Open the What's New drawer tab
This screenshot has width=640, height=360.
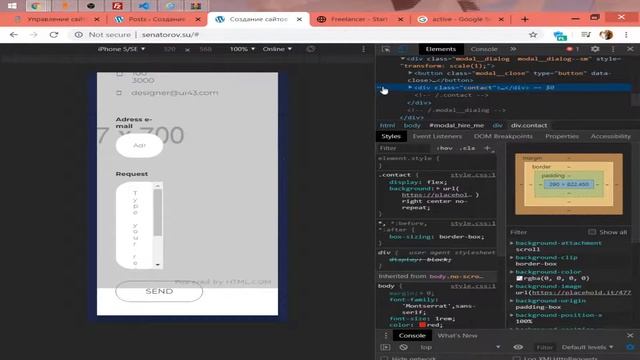457,336
